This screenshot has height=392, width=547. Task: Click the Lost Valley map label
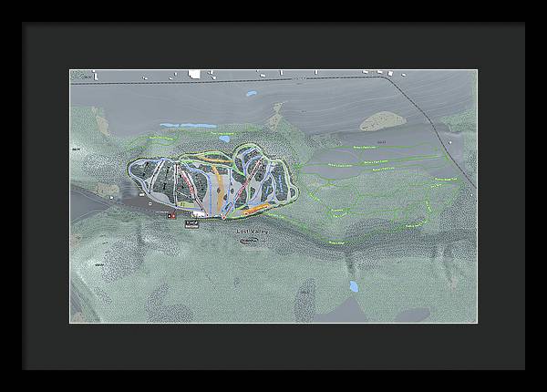(x=252, y=232)
